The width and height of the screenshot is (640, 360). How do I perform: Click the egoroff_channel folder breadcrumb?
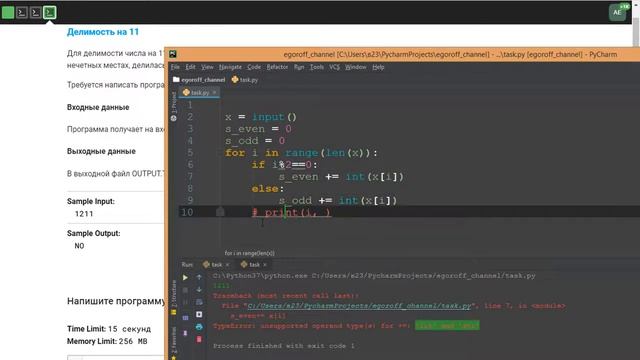[x=199, y=80]
